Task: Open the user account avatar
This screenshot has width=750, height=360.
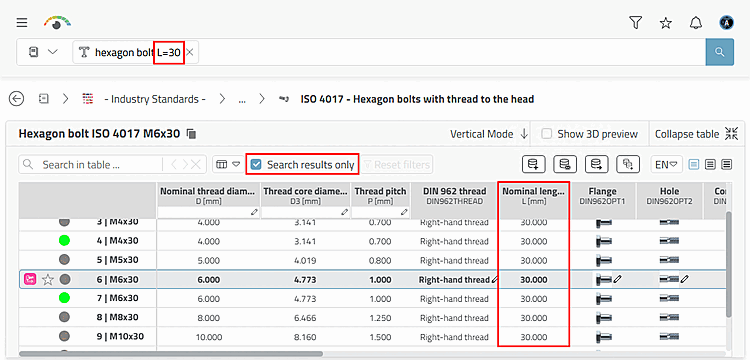Action: 727,22
